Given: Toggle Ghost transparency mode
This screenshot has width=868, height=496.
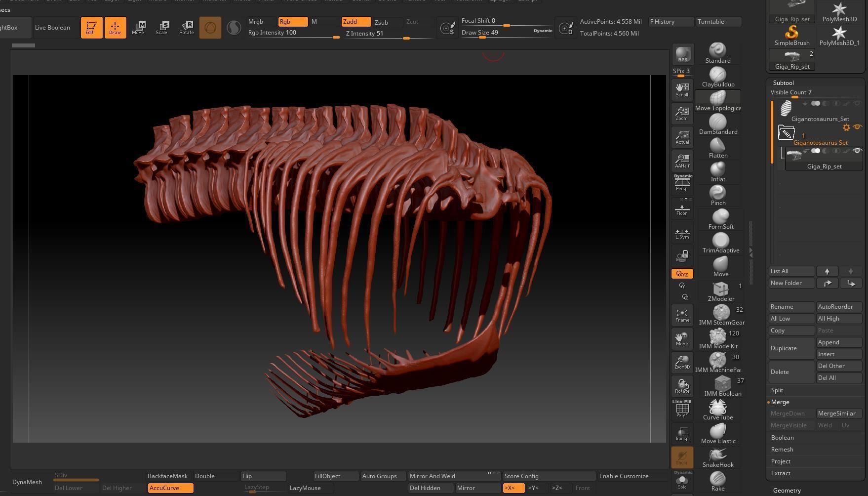Looking at the screenshot, I should click(682, 457).
